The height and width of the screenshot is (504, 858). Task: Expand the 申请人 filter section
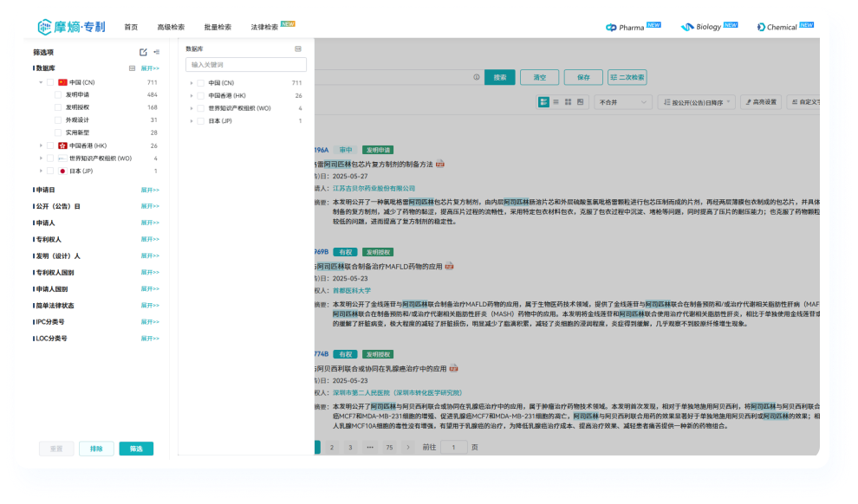pyautogui.click(x=150, y=223)
